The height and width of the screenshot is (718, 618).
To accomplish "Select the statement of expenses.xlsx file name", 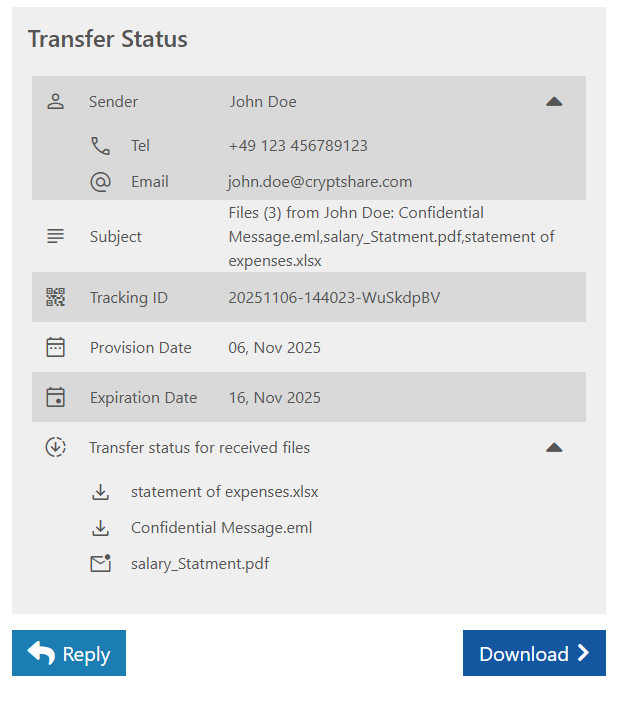I will click(224, 492).
